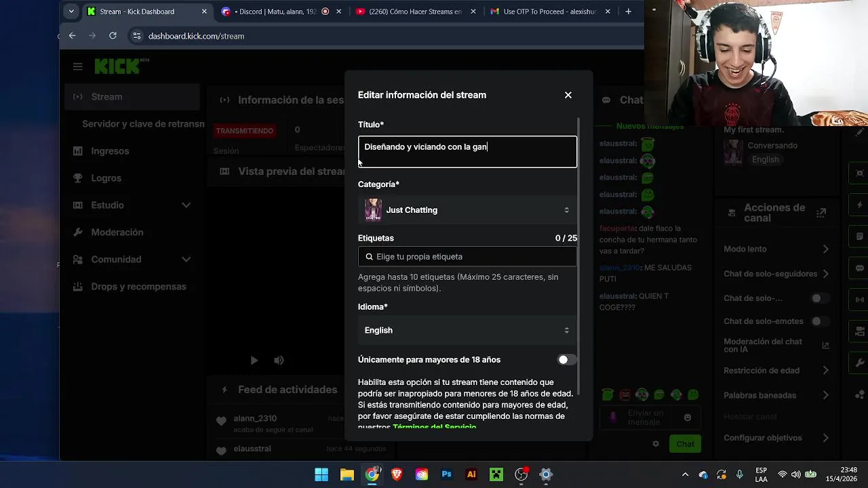Click the address bar dashboard.kick.com/stream
Viewport: 868px width, 488px height.
pyautogui.click(x=196, y=36)
